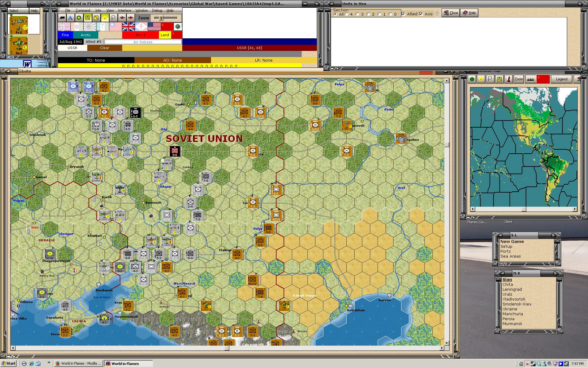The image size is (588, 368).
Task: Select the black 9-5 unit near Vladimir
Action: [135, 113]
